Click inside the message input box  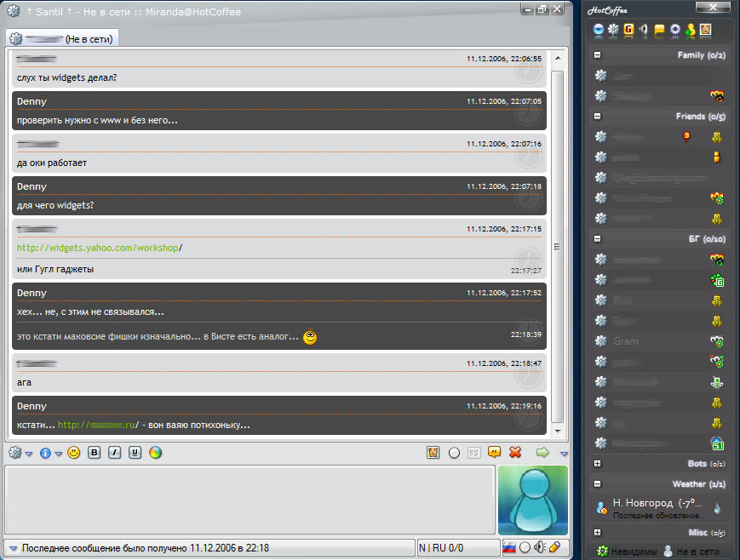click(x=250, y=499)
